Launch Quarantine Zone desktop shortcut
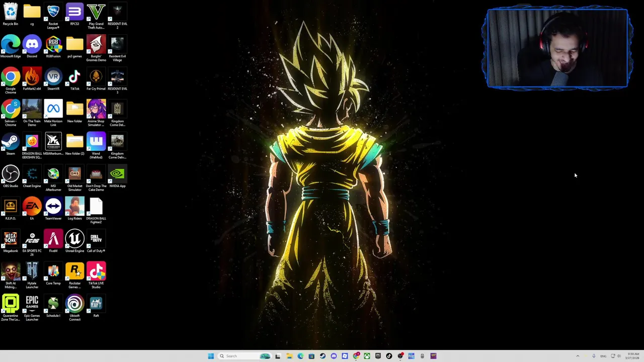The height and width of the screenshot is (362, 644). (11, 308)
